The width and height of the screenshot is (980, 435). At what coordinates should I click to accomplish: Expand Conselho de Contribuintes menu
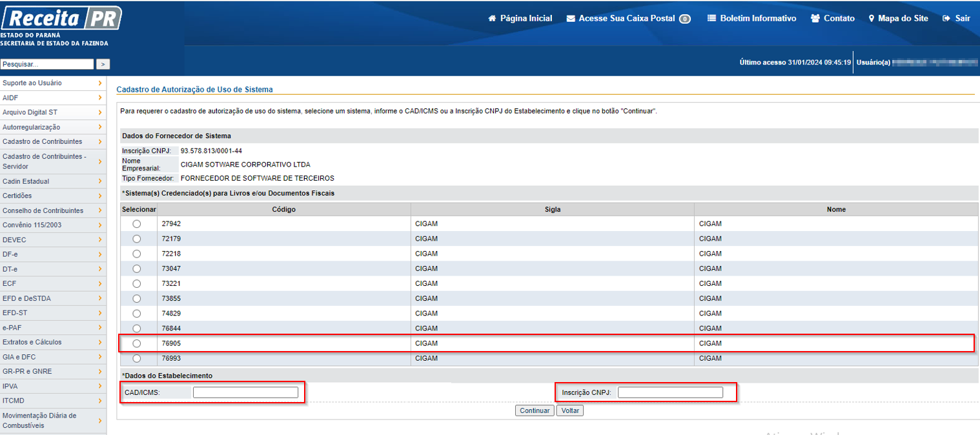[x=53, y=210]
